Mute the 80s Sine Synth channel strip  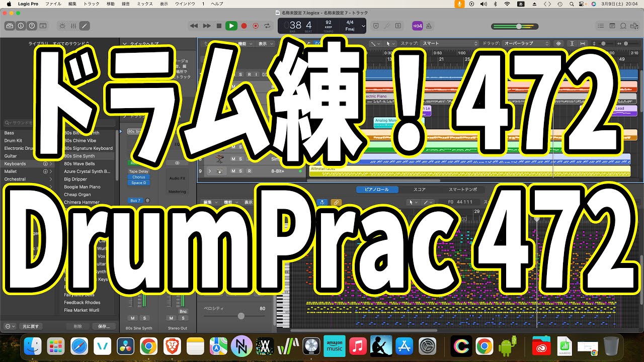click(132, 318)
